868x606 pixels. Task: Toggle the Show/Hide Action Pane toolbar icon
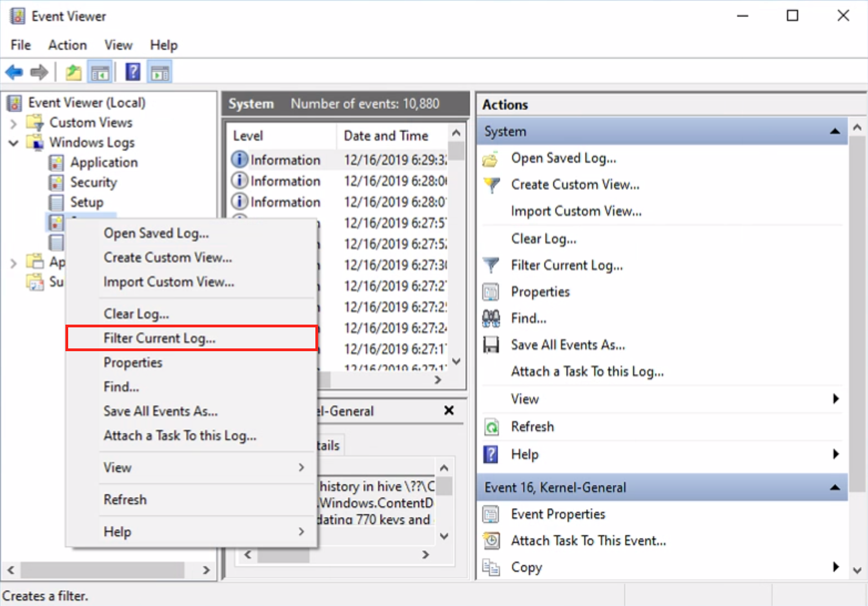[160, 72]
